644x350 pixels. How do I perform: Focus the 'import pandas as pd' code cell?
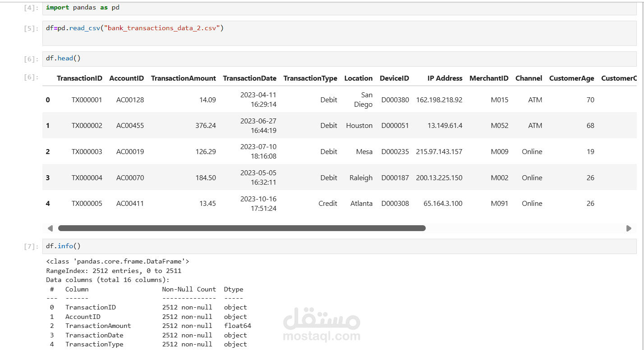click(339, 8)
